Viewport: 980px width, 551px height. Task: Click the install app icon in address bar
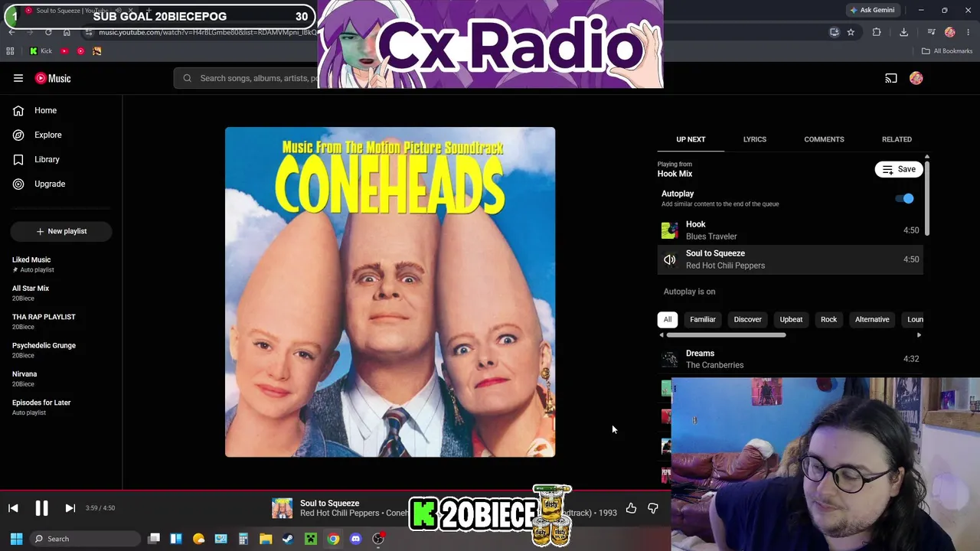835,32
